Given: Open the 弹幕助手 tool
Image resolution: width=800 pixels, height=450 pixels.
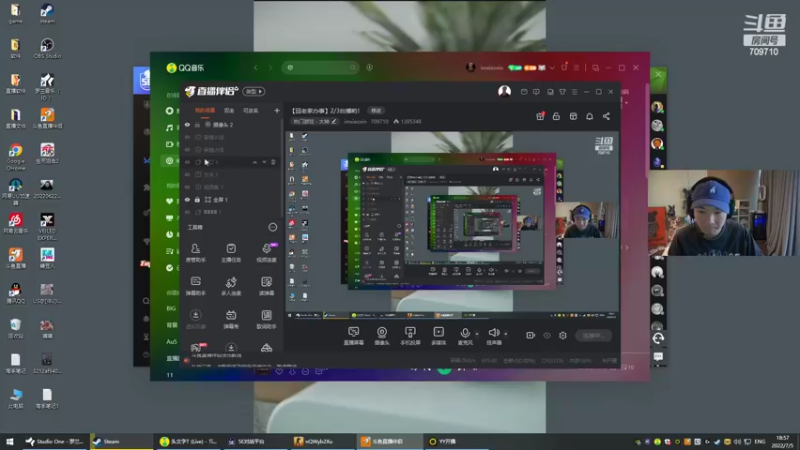Looking at the screenshot, I should tap(195, 286).
